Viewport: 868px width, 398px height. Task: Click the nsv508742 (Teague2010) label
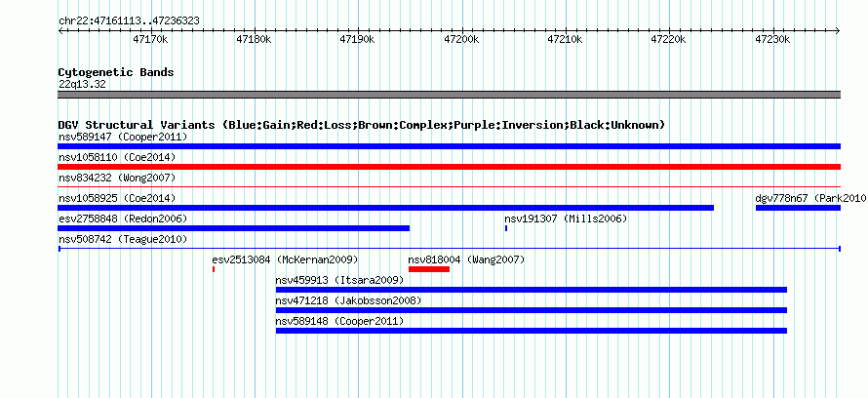123,239
